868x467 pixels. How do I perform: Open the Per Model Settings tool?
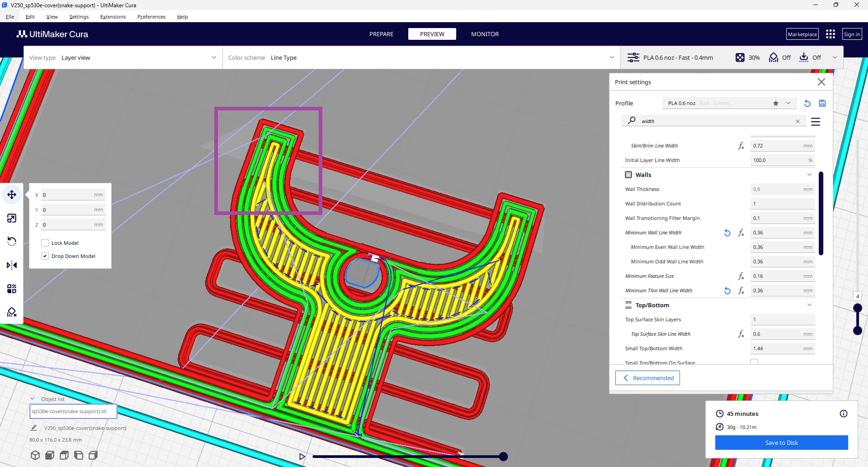12,289
